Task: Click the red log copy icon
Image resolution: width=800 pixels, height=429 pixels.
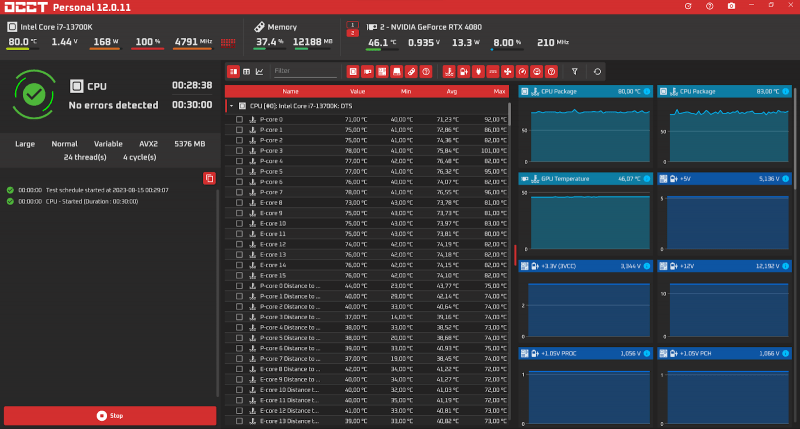Action: [209, 178]
